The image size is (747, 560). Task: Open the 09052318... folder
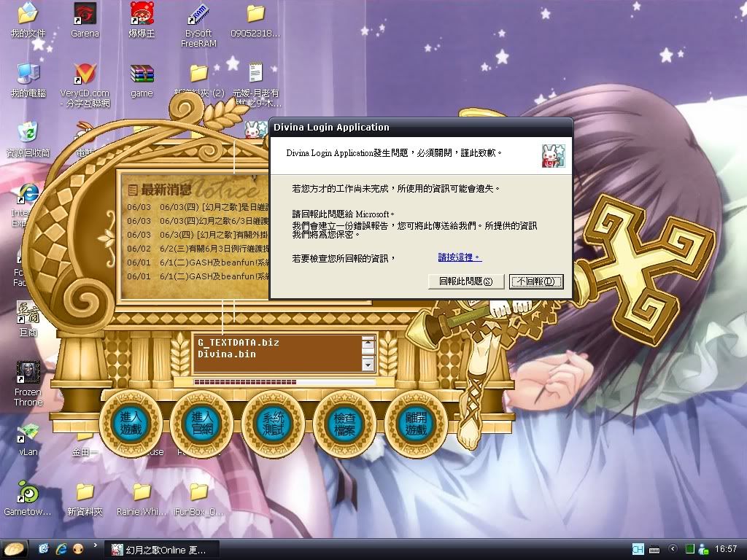click(x=255, y=20)
